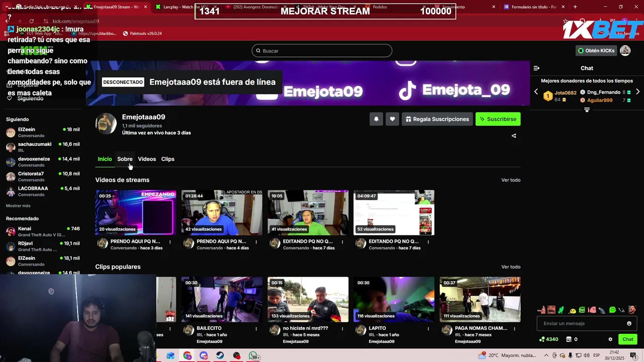Insert the yellow smiley emote
The height and width of the screenshot is (362, 644).
click(572, 310)
